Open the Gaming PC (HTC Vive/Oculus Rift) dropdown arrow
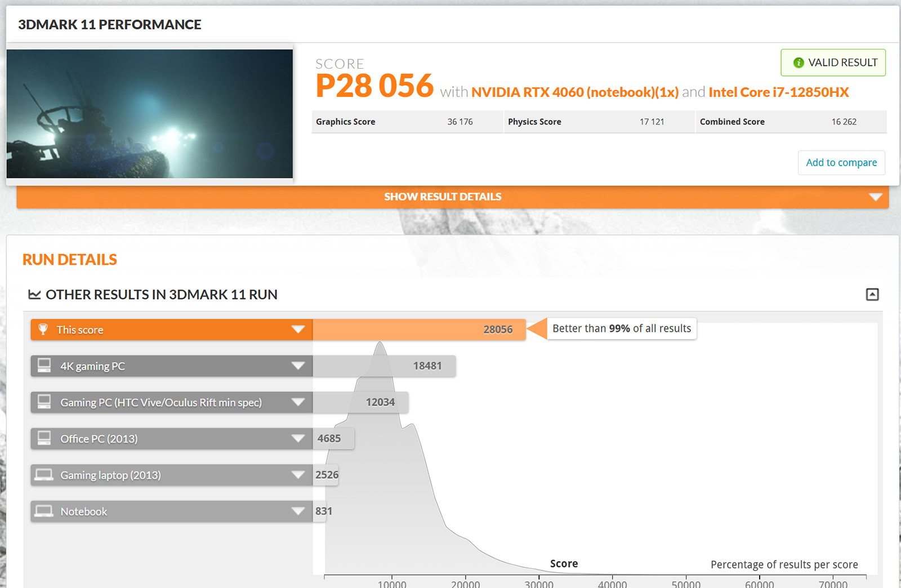 (298, 402)
